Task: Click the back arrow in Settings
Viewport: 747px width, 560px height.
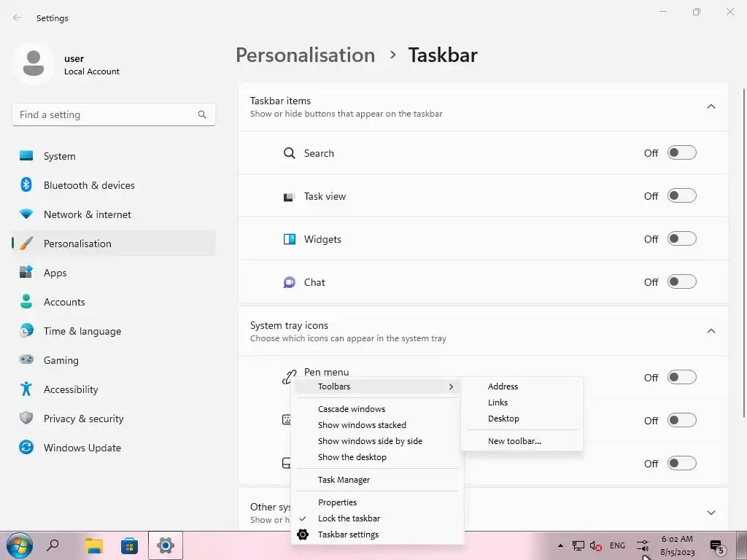Action: click(18, 17)
